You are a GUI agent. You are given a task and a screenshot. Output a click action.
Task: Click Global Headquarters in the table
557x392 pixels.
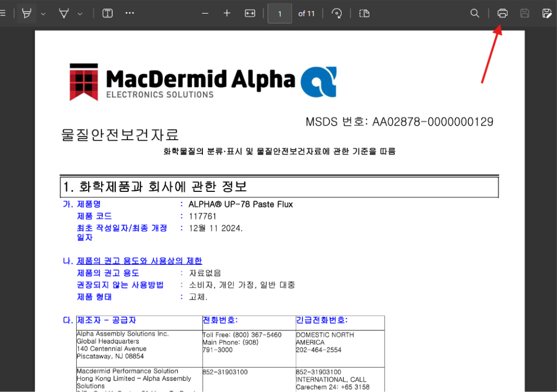[x=108, y=341]
